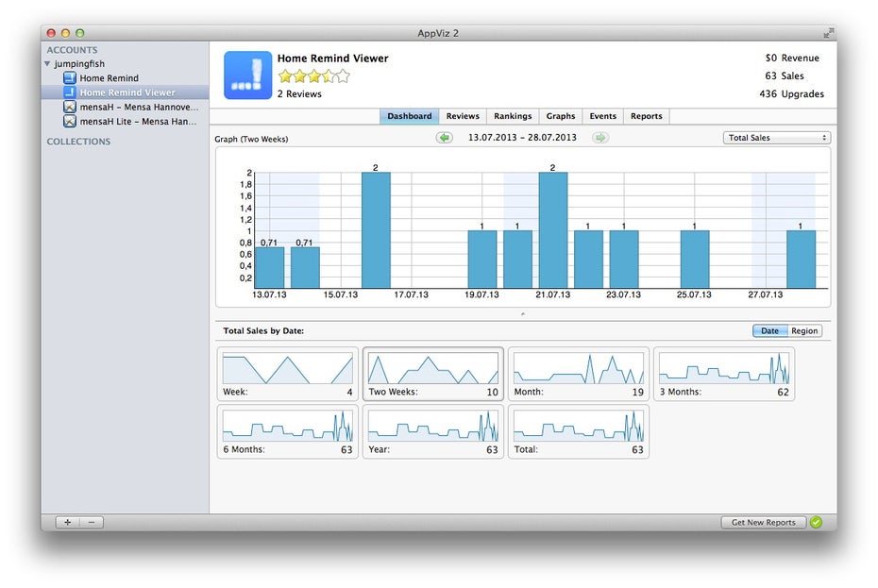Open the Dashboard tab
Screen dimensions: 878x588
(x=410, y=116)
